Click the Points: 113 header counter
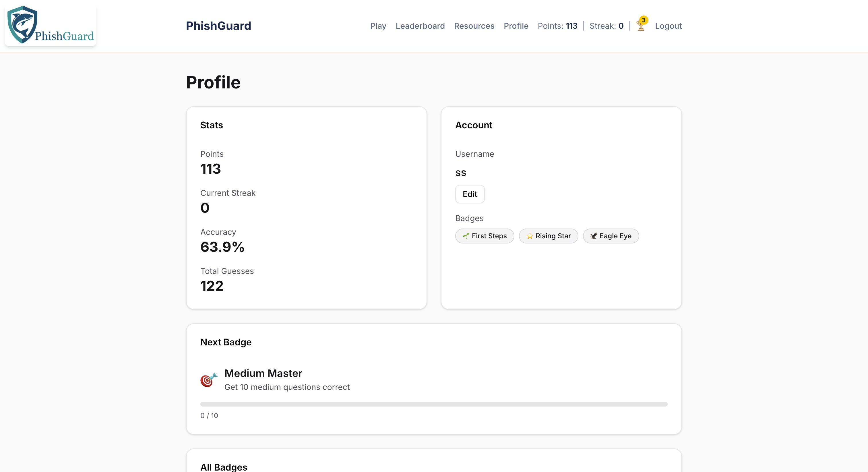The height and width of the screenshot is (472, 868). pyautogui.click(x=557, y=26)
